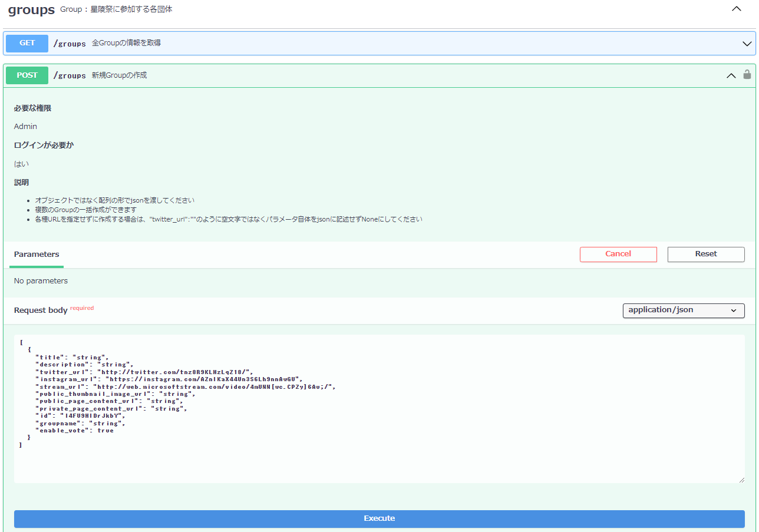Cancel the try-it-out request

[618, 254]
